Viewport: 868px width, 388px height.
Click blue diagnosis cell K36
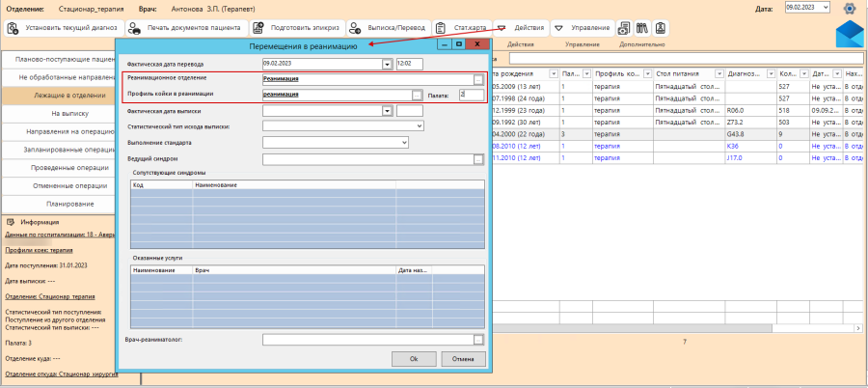tap(750, 146)
